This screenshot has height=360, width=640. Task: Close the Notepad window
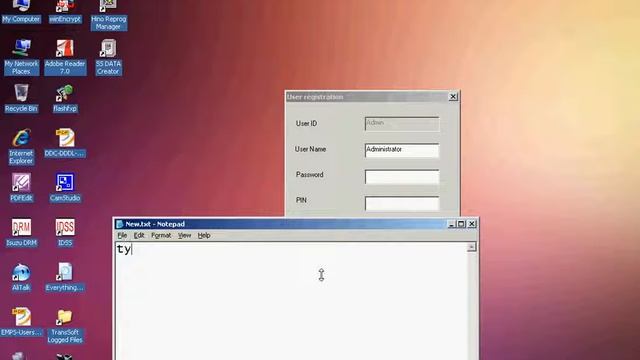[x=472, y=224]
